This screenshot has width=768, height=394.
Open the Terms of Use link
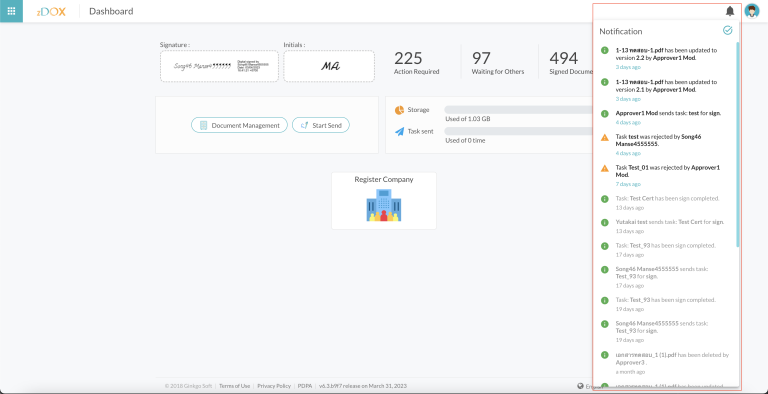point(234,386)
